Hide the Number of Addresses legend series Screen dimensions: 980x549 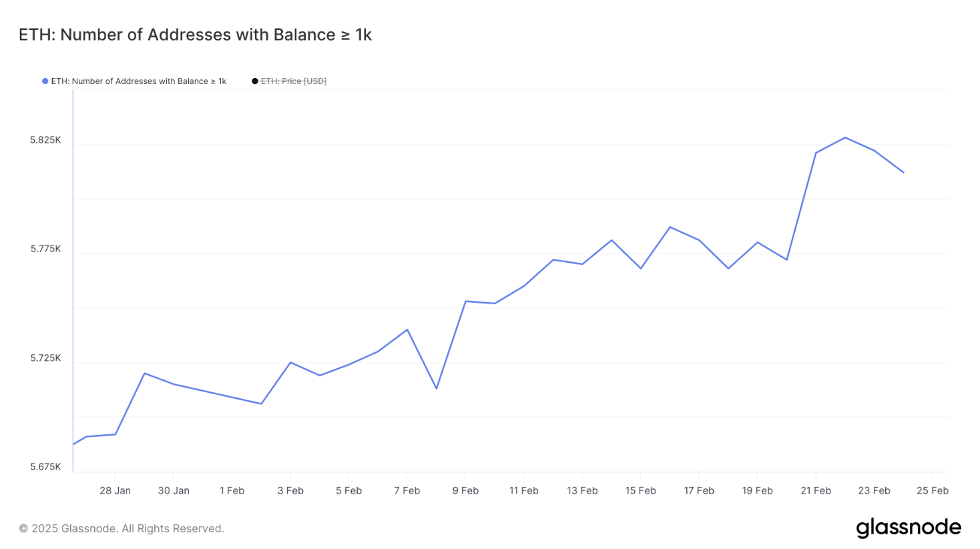138,81
